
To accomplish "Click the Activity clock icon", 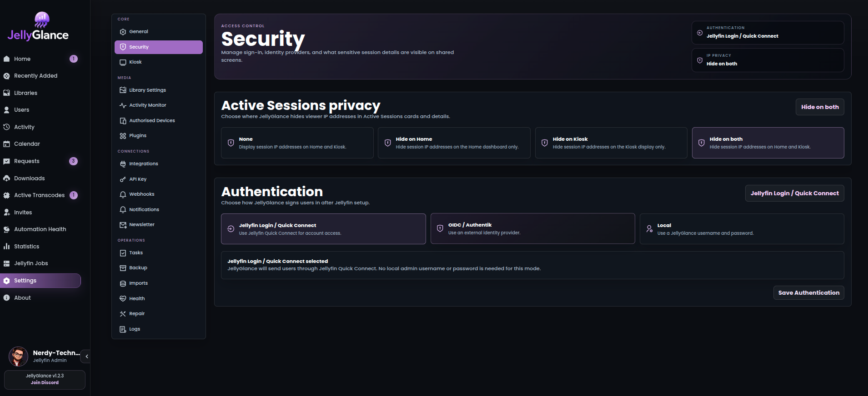I will tap(6, 127).
